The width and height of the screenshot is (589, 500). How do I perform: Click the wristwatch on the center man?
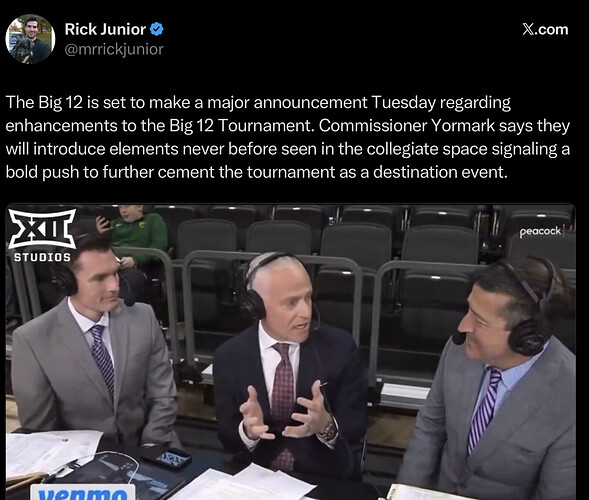click(328, 430)
